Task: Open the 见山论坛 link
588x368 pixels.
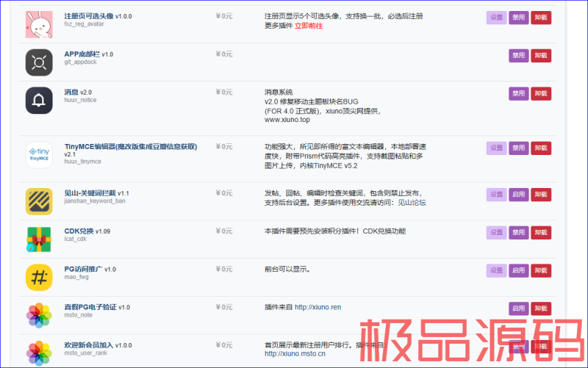Action: point(412,203)
